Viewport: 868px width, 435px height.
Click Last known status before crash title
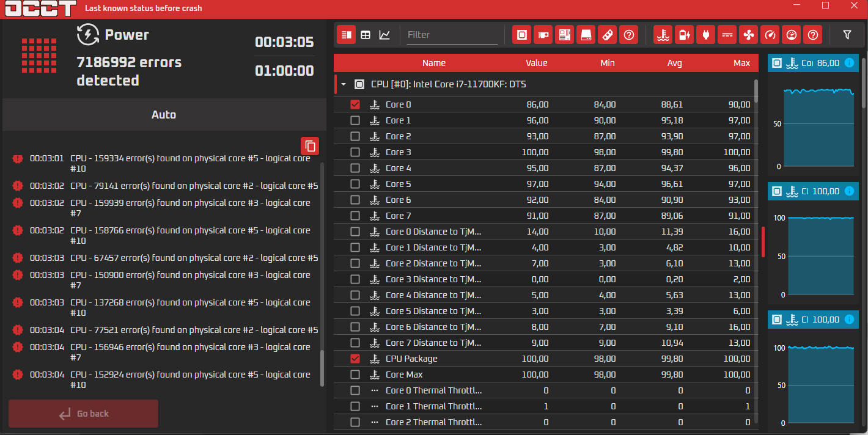(x=143, y=8)
